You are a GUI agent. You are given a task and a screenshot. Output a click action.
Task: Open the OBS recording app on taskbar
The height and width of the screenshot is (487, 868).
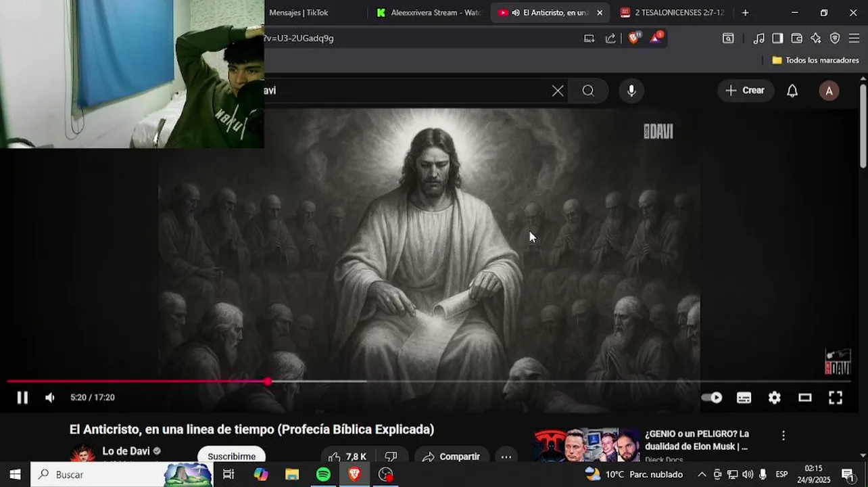point(385,474)
